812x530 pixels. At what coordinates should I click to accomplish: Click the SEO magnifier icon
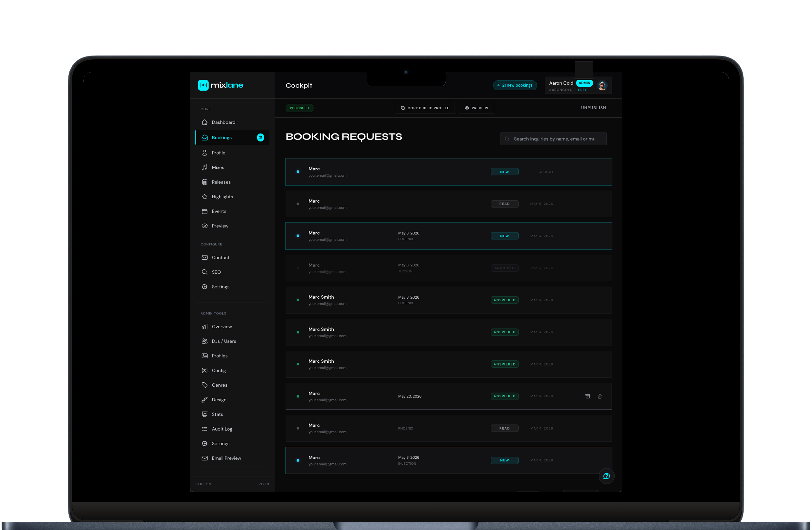click(x=205, y=272)
